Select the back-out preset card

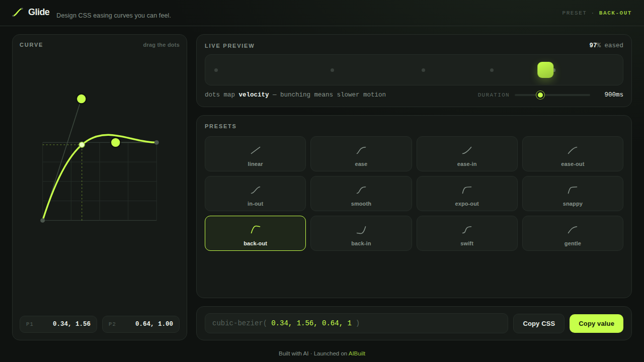pos(255,233)
